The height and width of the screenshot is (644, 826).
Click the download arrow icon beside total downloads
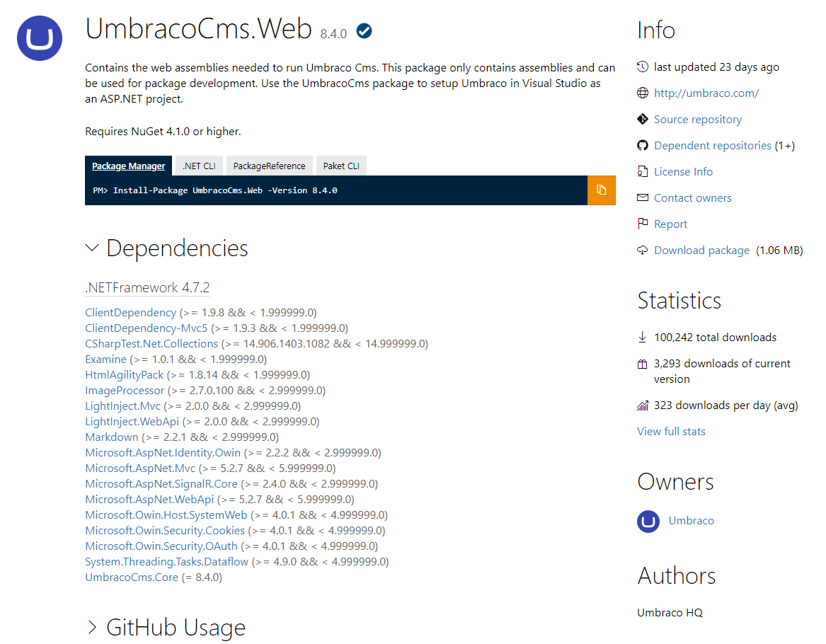coord(643,337)
